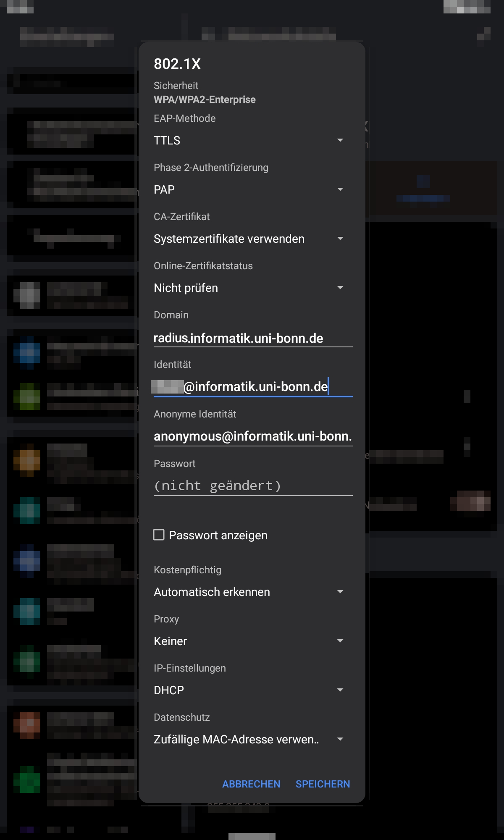Click the arrow icon beside TTLS
504x840 pixels.
coord(340,140)
